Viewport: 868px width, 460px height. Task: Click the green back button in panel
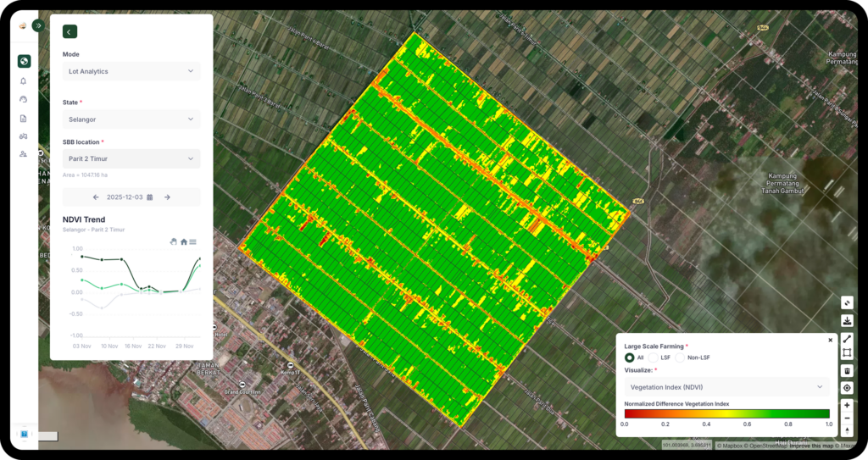[x=70, y=31]
